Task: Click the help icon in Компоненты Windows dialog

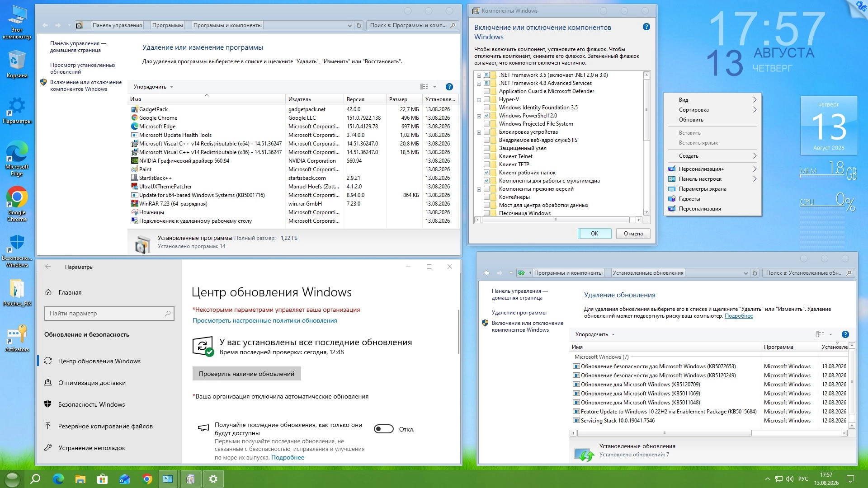Action: point(646,27)
